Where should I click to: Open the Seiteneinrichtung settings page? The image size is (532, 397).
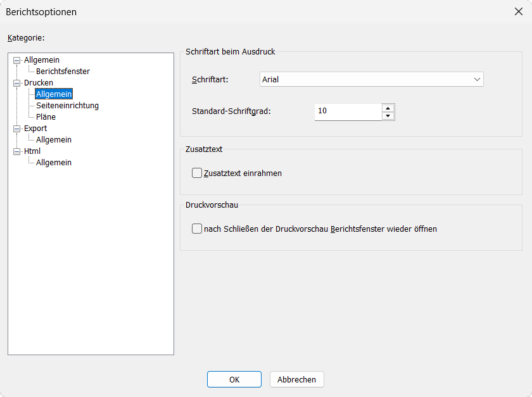point(67,106)
